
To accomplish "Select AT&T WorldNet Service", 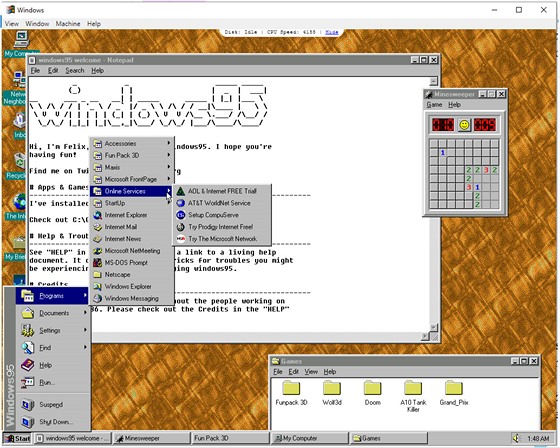I will coord(222,203).
